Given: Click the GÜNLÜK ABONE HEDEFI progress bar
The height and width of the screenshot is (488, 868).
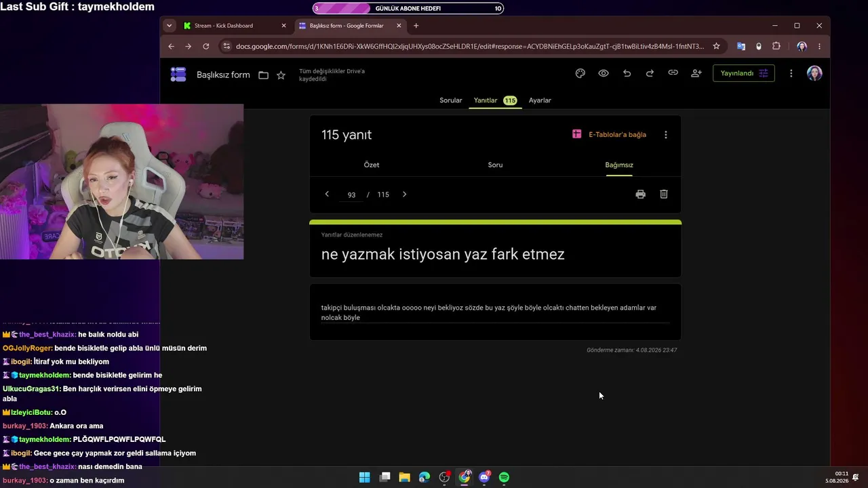Looking at the screenshot, I should [x=408, y=9].
